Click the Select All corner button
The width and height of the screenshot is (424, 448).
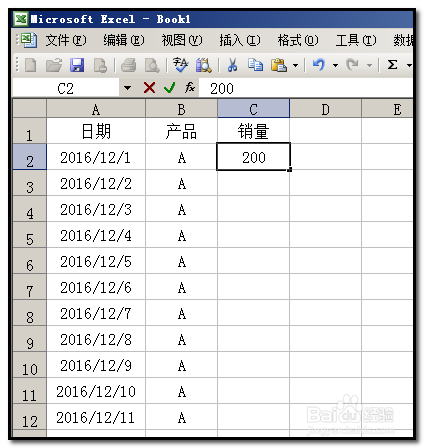coord(29,108)
